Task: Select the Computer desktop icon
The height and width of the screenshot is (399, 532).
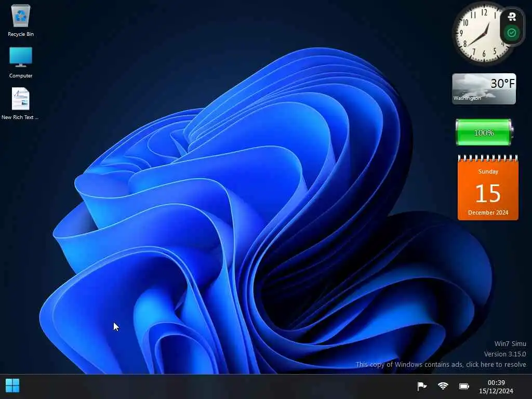Action: pos(21,62)
